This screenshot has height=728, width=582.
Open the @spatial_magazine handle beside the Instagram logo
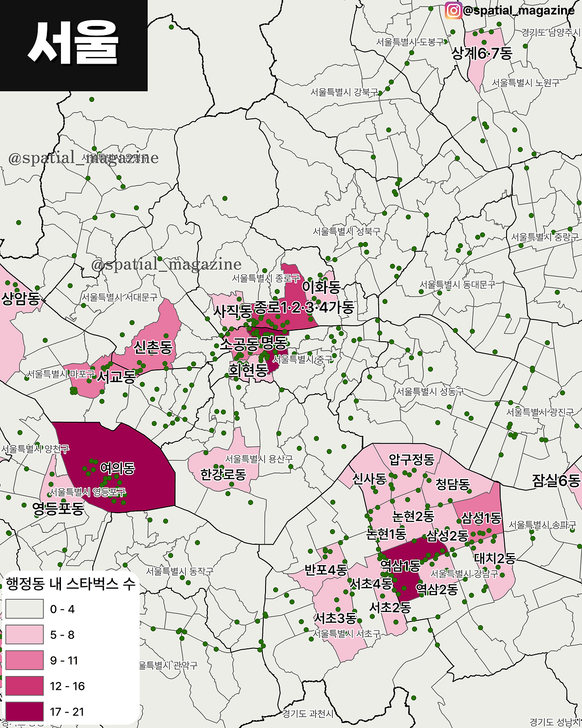click(519, 10)
